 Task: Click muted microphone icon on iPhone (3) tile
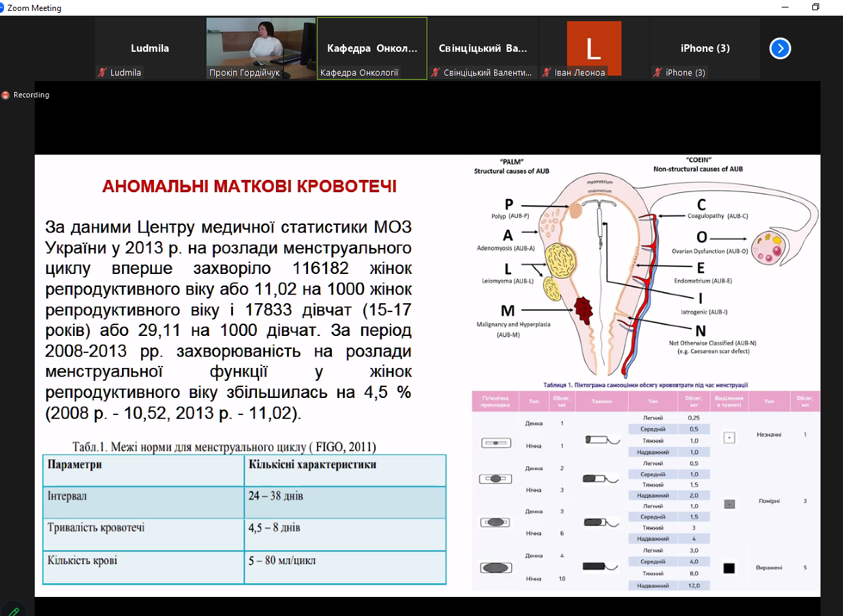pyautogui.click(x=658, y=72)
